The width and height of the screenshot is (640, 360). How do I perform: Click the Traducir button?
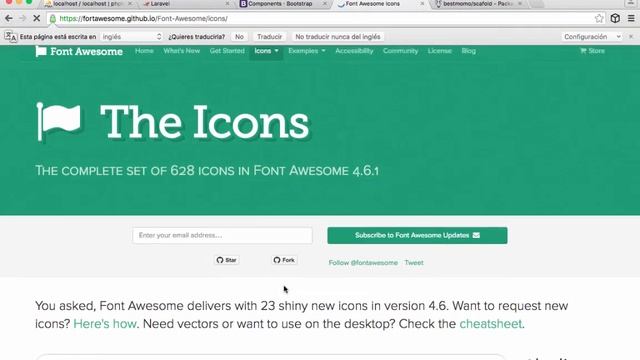click(269, 37)
